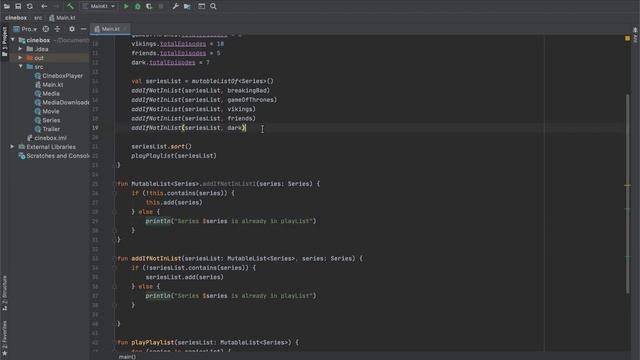Select cinebox.iml file in tree
This screenshot has height=360, width=640.
47,138
